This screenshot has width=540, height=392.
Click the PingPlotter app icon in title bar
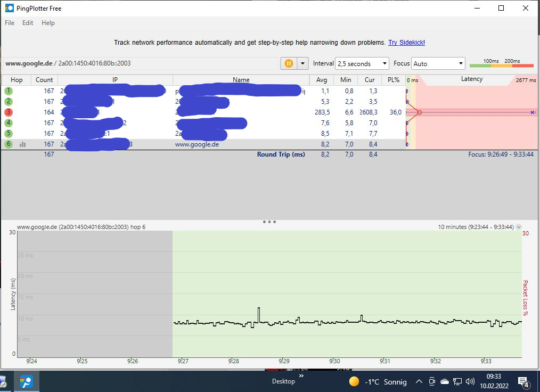(x=9, y=8)
